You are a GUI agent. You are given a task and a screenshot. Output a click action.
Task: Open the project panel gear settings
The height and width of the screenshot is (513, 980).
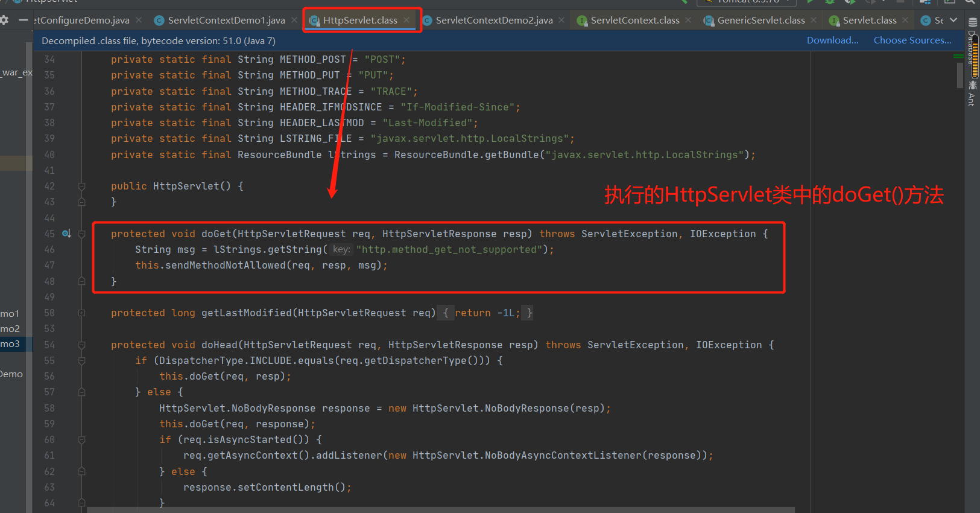pos(4,21)
